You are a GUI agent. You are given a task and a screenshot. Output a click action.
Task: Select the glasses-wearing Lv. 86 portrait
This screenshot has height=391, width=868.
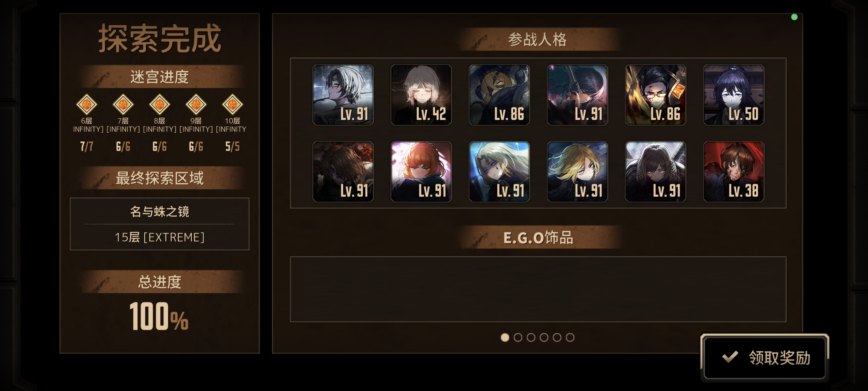tap(655, 95)
